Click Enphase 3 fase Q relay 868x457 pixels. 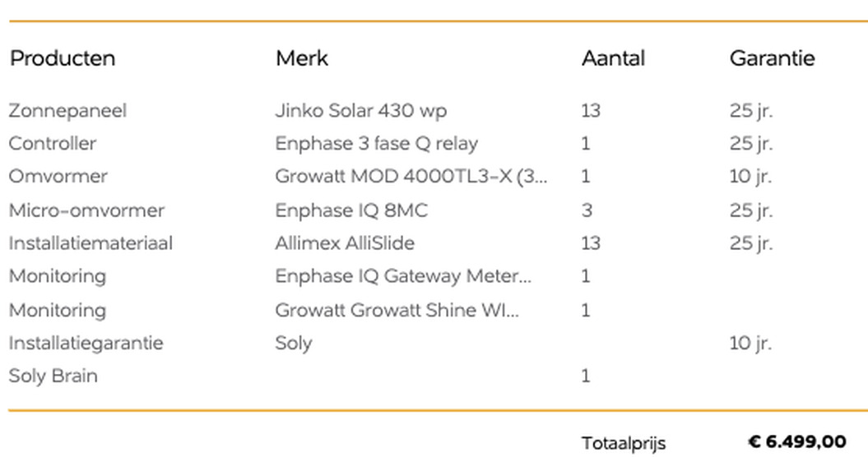376,143
